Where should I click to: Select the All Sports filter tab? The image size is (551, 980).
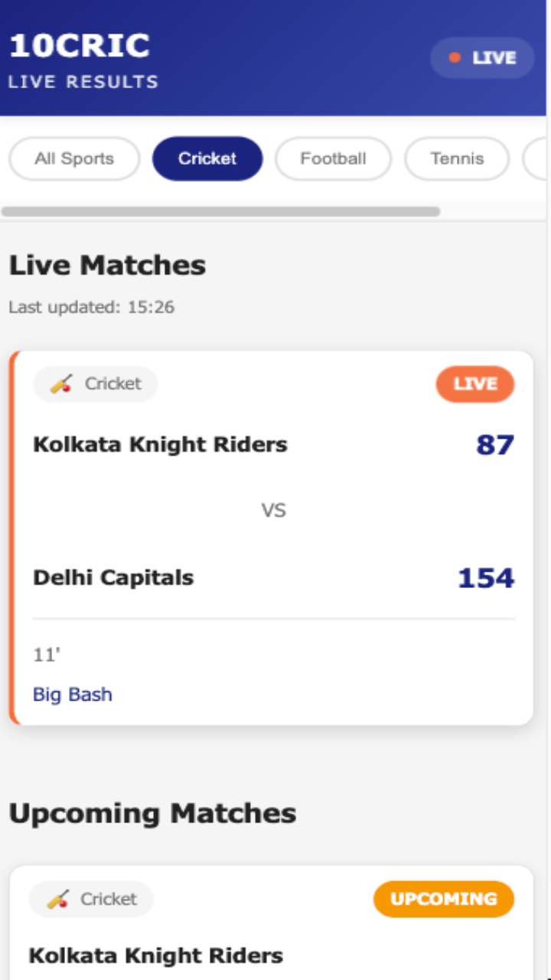74,158
